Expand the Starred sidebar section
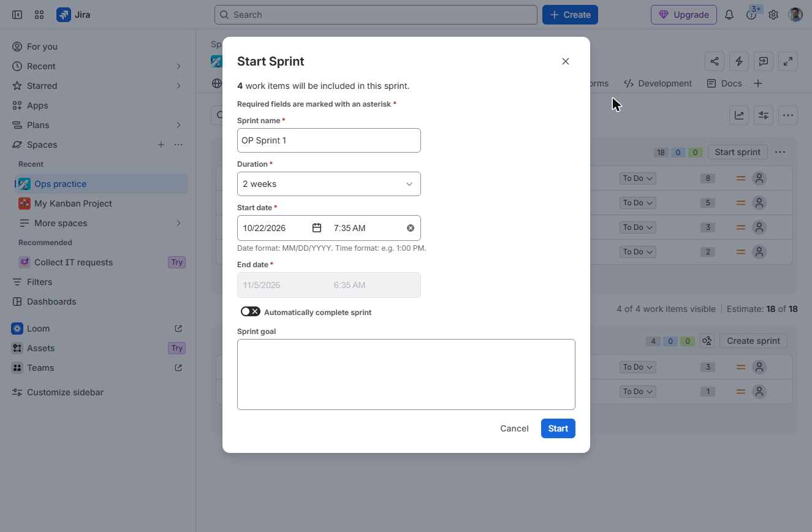This screenshot has height=532, width=812. pyautogui.click(x=179, y=86)
